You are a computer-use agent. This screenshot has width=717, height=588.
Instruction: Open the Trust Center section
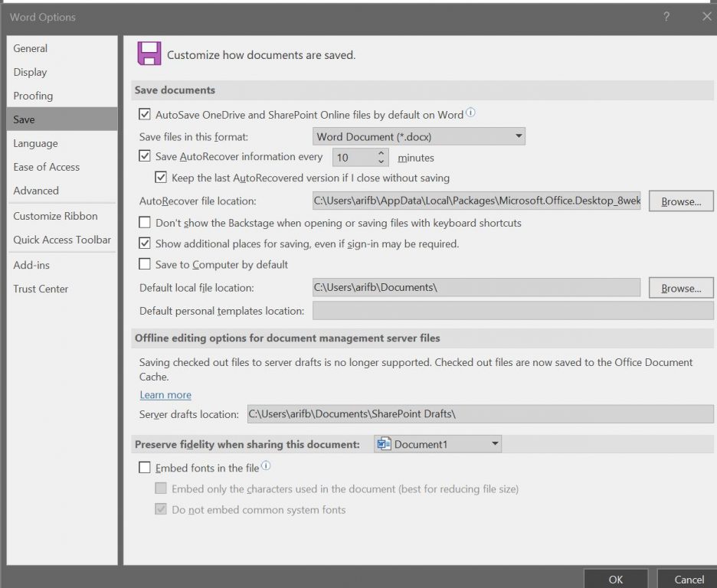pos(41,289)
